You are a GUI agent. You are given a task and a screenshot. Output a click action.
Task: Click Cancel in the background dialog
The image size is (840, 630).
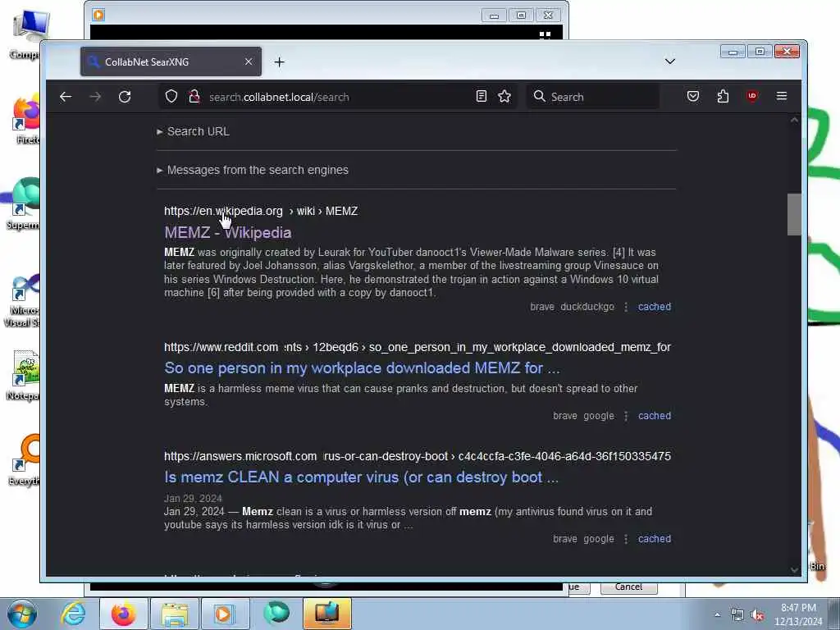(x=628, y=587)
